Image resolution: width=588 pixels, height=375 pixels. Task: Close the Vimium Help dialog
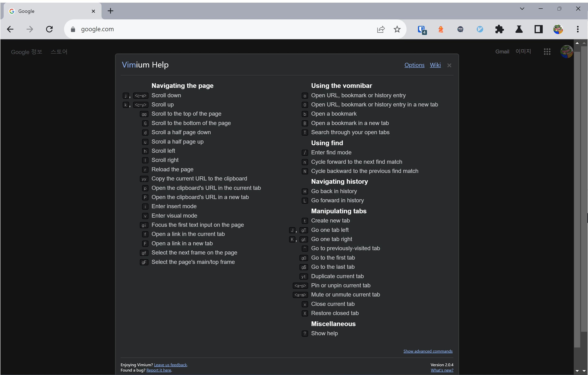[x=449, y=65]
